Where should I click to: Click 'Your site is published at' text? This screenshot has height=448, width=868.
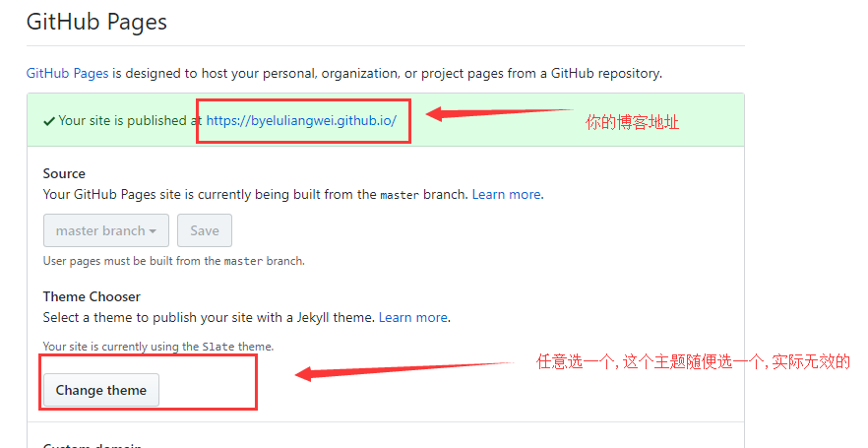pos(131,121)
